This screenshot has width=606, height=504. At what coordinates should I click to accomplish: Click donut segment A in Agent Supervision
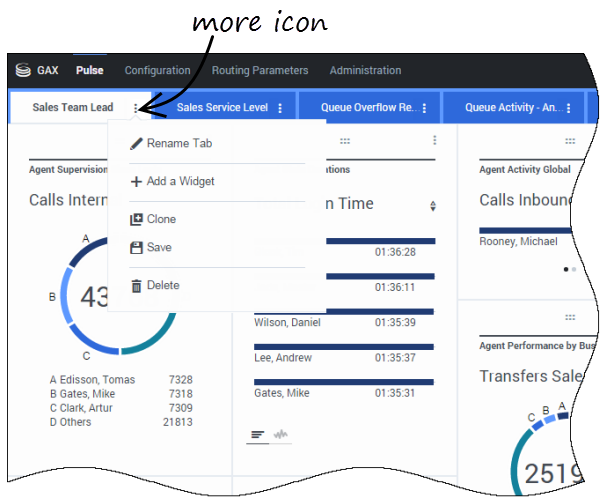pyautogui.click(x=86, y=250)
